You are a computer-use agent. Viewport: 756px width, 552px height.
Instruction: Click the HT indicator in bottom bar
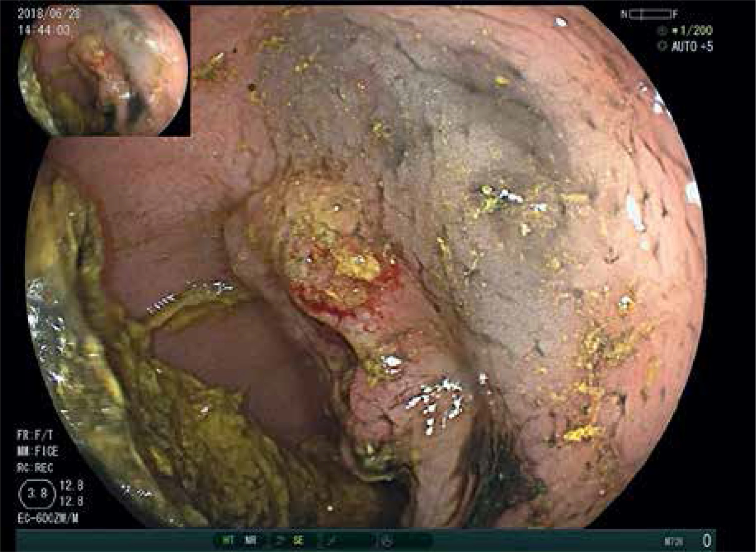(228, 540)
